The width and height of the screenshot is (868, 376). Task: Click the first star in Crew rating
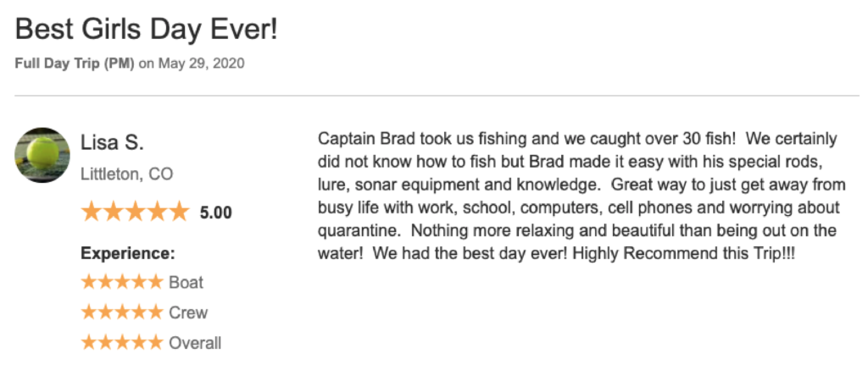(x=90, y=312)
